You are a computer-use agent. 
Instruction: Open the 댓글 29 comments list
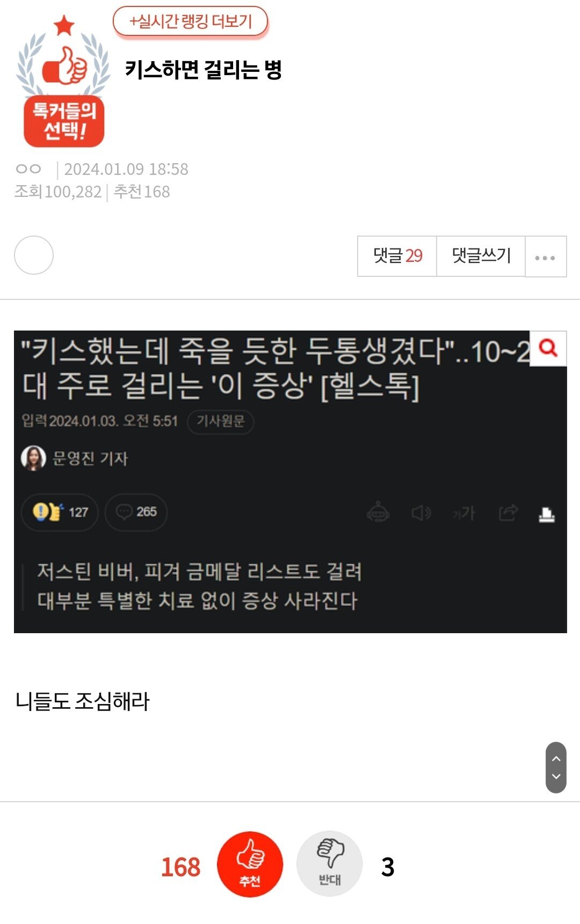(x=397, y=256)
